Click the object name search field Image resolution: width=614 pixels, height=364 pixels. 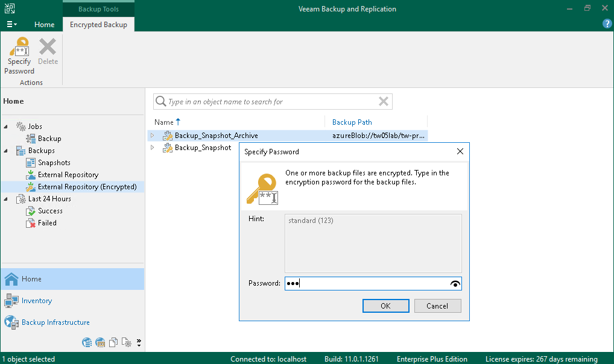click(x=273, y=102)
